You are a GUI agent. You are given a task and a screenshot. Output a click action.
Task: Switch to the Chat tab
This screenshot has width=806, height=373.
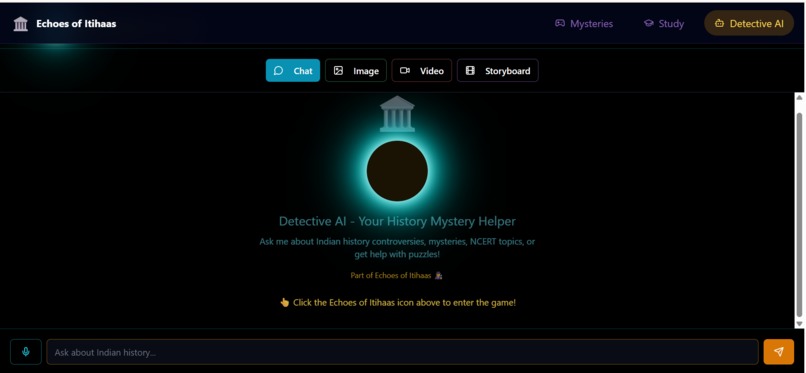tap(293, 70)
